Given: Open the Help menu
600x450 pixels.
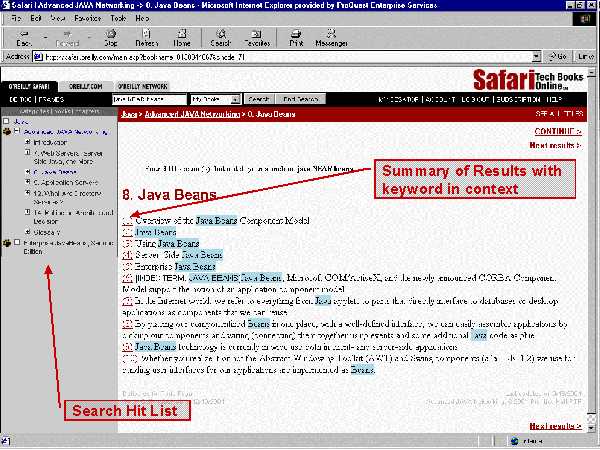Looking at the screenshot, I should pos(142,18).
